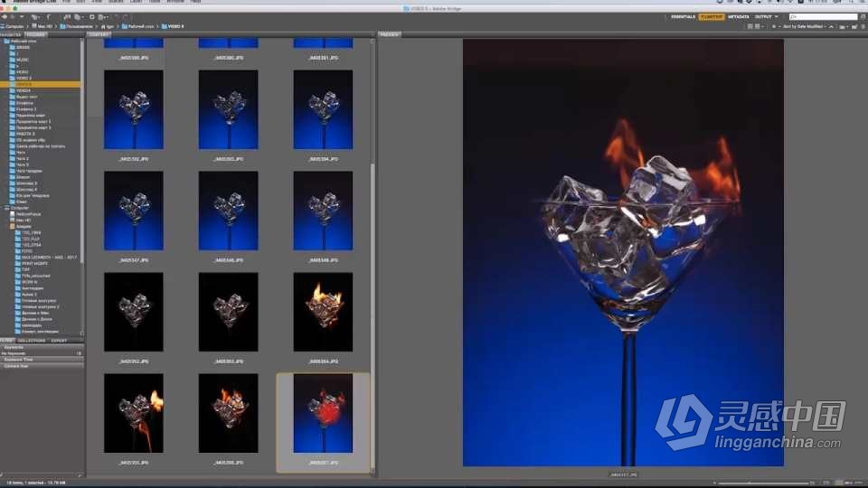Image resolution: width=868 pixels, height=488 pixels.
Task: Expand the Exposure Time filter section
Action: tap(18, 359)
